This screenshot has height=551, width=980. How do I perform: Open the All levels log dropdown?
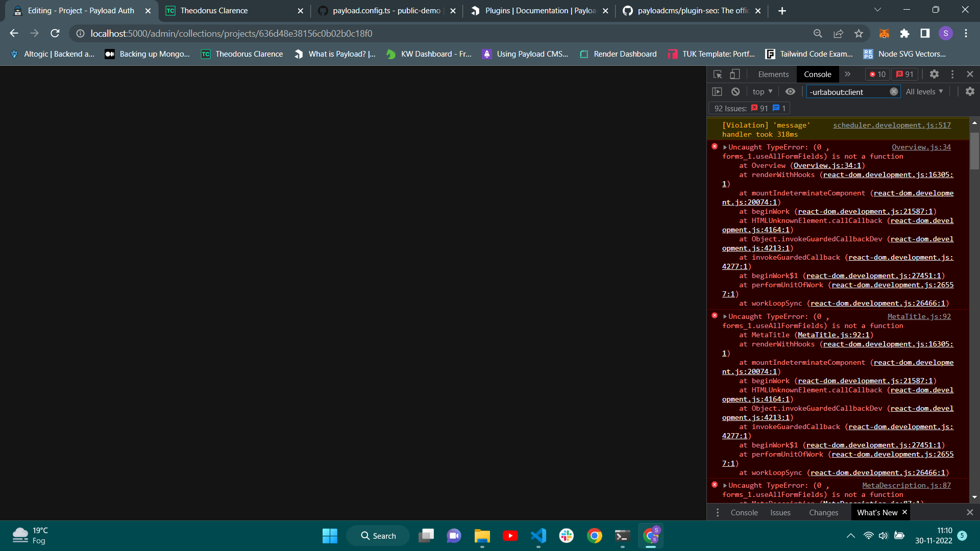click(924, 92)
